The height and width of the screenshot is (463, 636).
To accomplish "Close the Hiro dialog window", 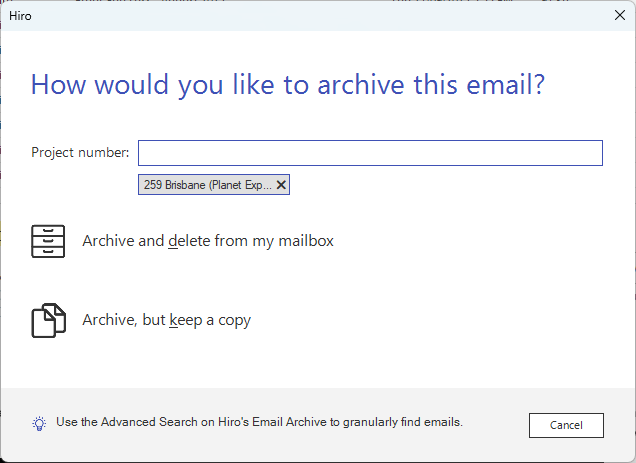I will coord(618,15).
